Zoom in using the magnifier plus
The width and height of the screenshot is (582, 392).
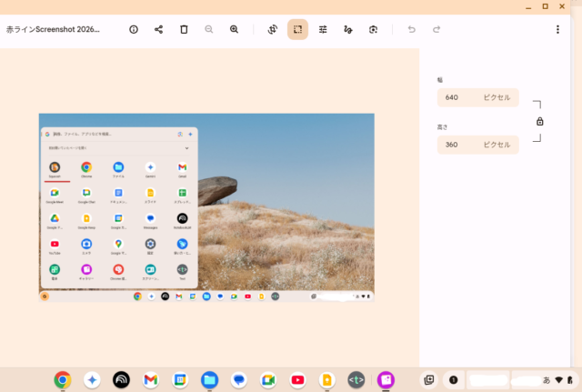(x=234, y=29)
